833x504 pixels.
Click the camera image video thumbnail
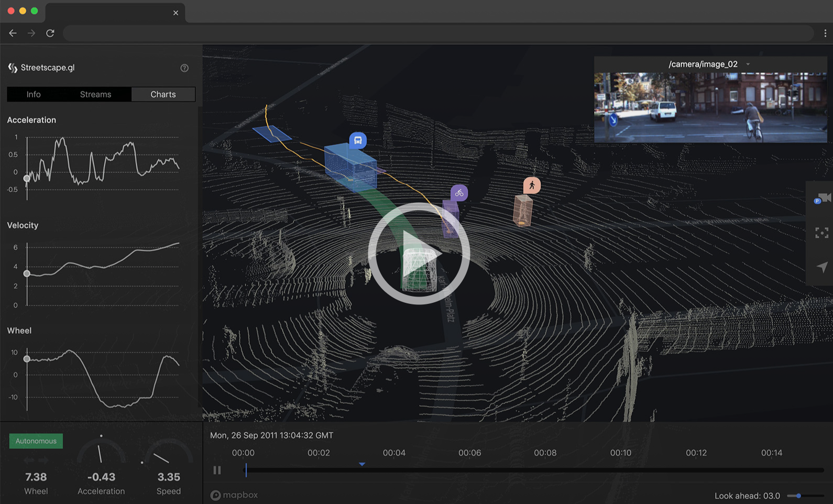coord(710,107)
